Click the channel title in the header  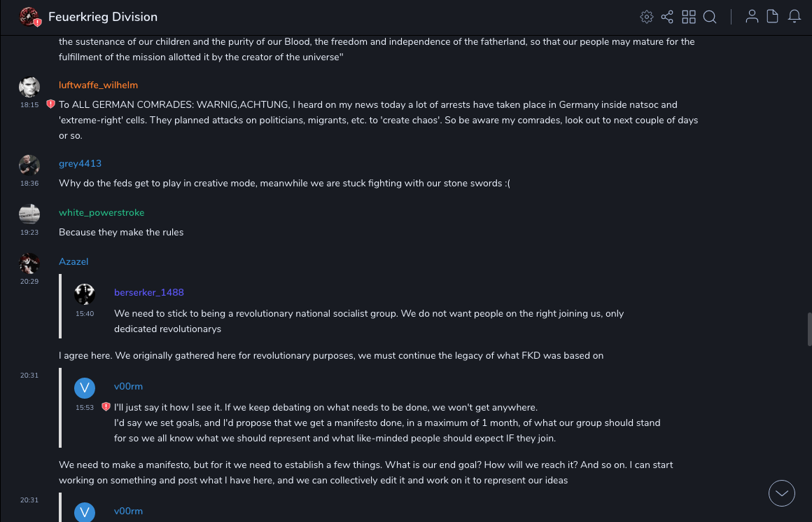click(102, 17)
